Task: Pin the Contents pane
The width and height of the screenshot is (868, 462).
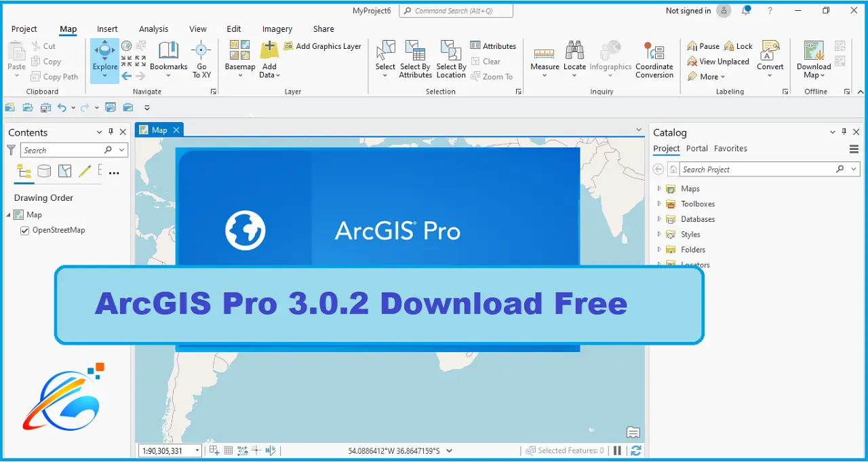Action: pyautogui.click(x=111, y=132)
